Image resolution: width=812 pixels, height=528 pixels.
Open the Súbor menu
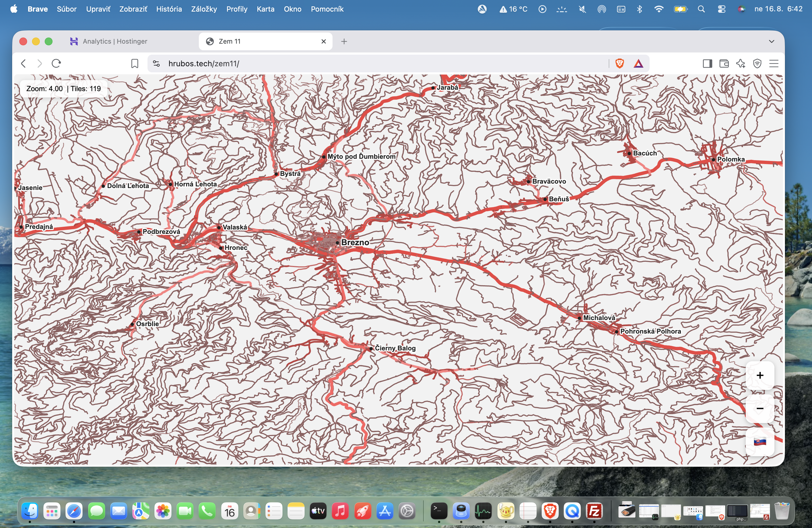(67, 9)
